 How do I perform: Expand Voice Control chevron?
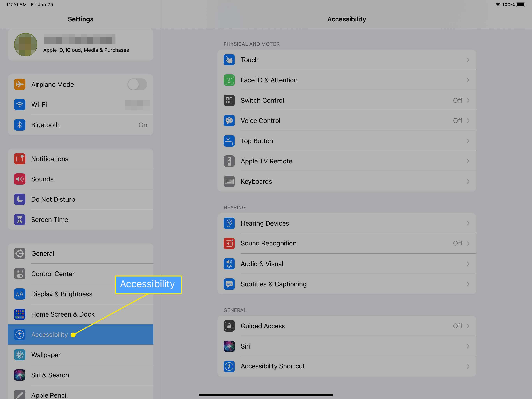click(468, 121)
